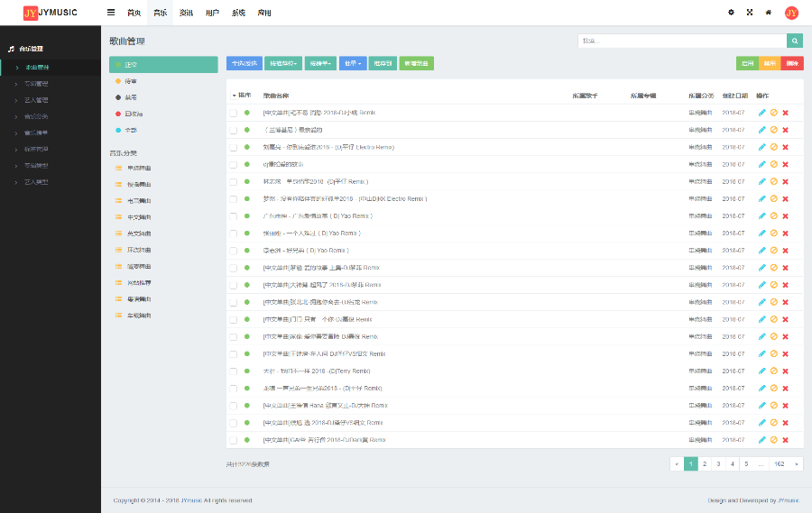Open the 按榜单 dropdown in the toolbar

[320, 64]
